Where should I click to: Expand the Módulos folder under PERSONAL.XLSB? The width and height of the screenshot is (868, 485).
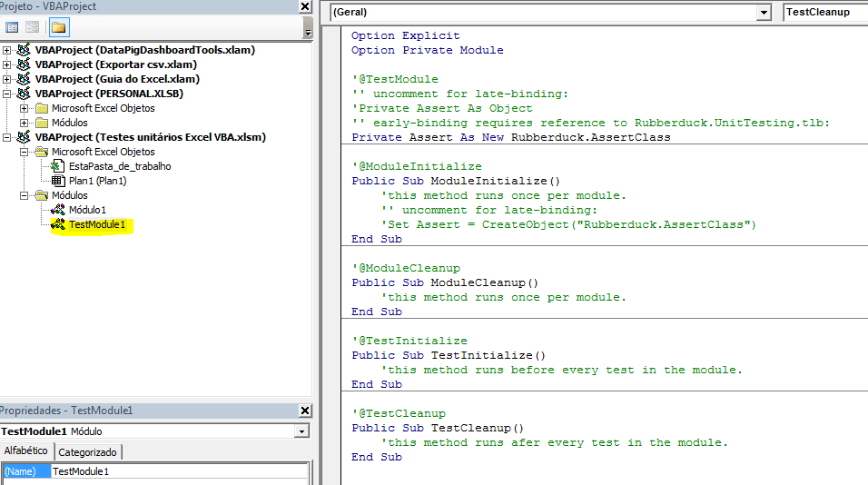pyautogui.click(x=25, y=123)
